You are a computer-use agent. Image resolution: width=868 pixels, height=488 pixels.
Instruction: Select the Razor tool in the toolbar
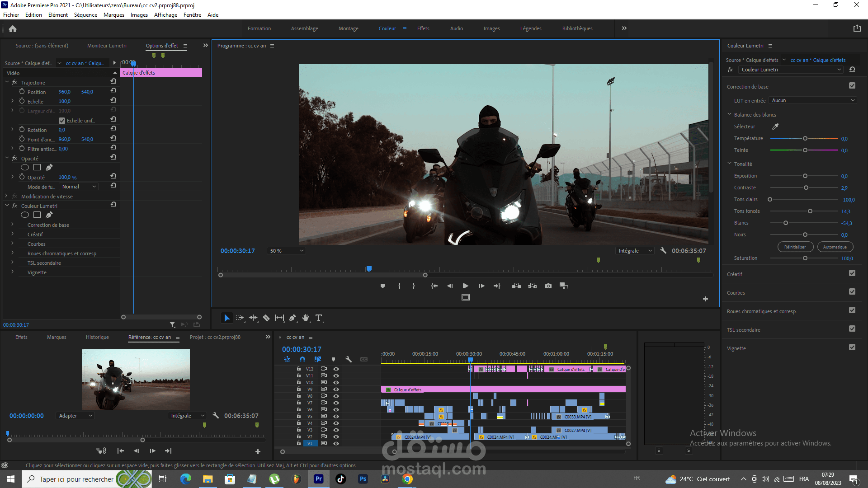click(x=266, y=318)
